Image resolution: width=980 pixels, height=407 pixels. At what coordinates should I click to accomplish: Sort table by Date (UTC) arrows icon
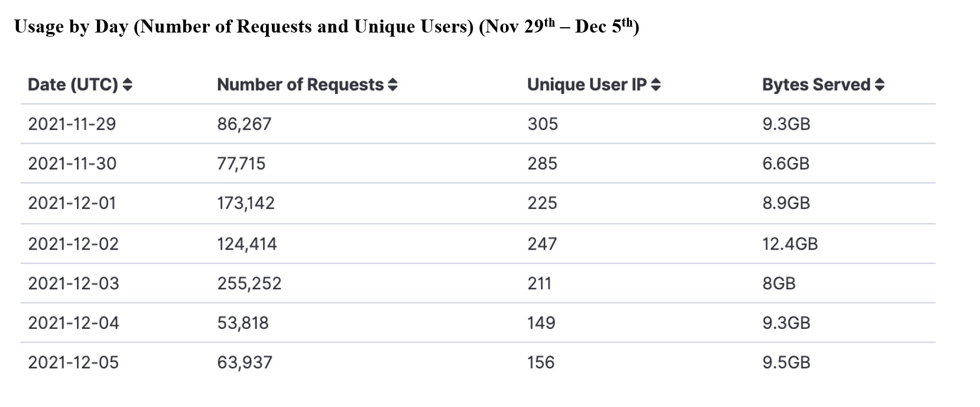[127, 85]
